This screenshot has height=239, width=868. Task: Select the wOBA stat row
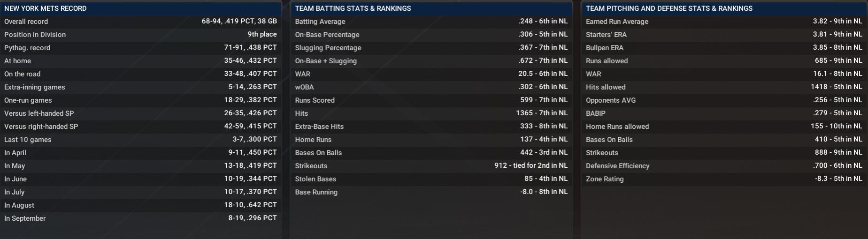[431, 87]
